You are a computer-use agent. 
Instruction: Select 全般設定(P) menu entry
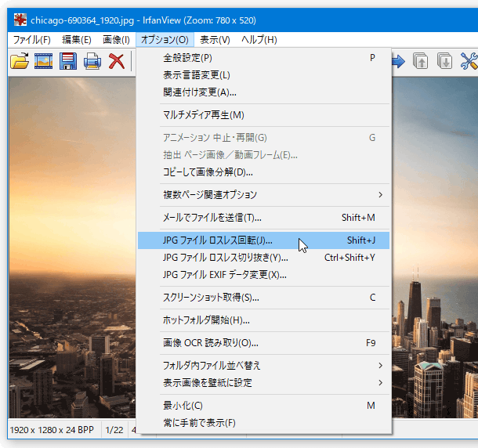tap(264, 58)
